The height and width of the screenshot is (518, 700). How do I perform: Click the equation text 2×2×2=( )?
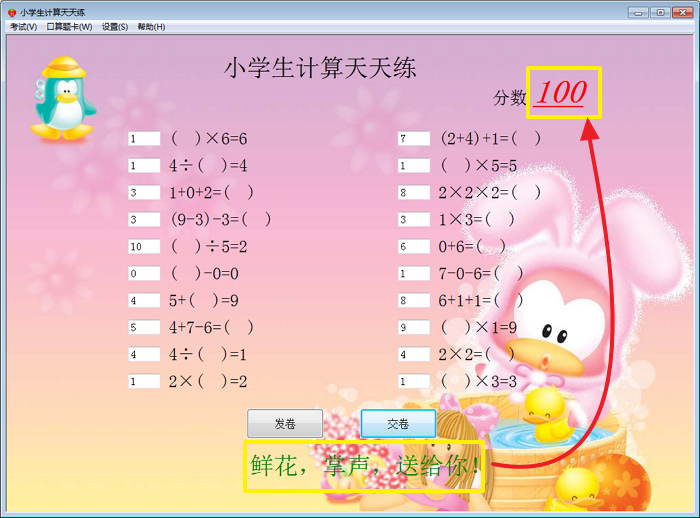pos(490,192)
